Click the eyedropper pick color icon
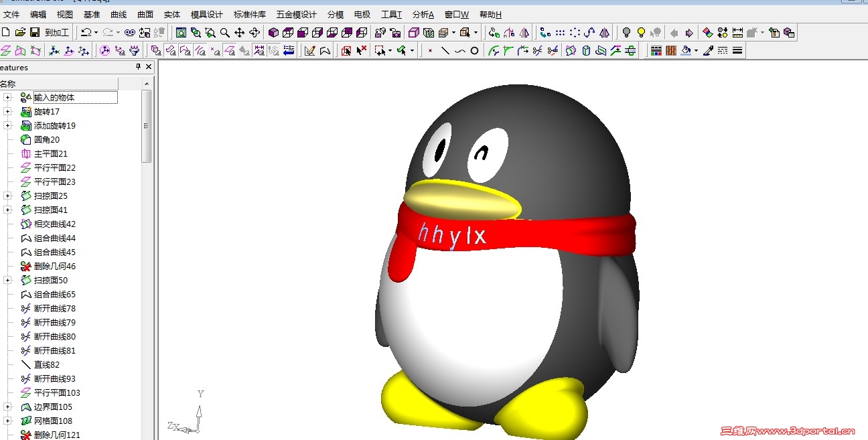 pyautogui.click(x=708, y=50)
